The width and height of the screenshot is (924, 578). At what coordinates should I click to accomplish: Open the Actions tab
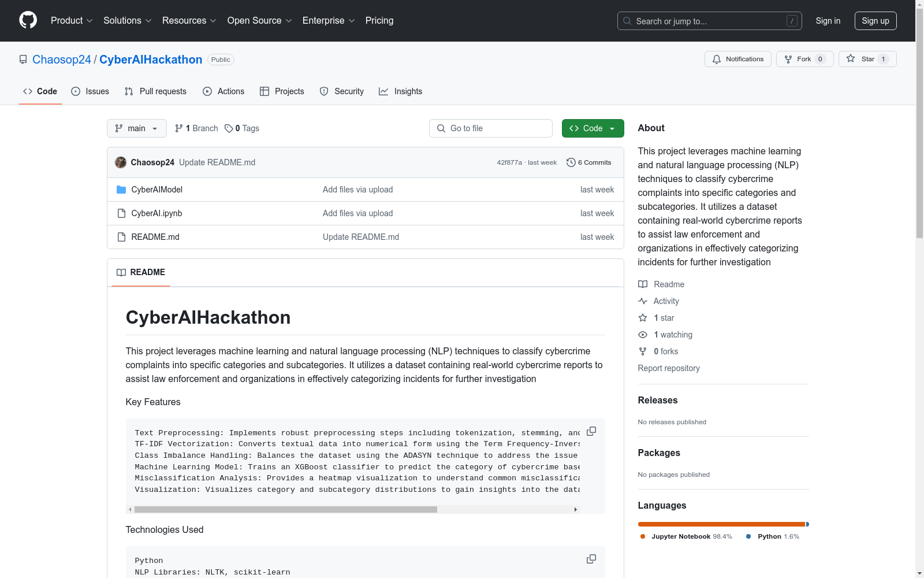tap(223, 91)
